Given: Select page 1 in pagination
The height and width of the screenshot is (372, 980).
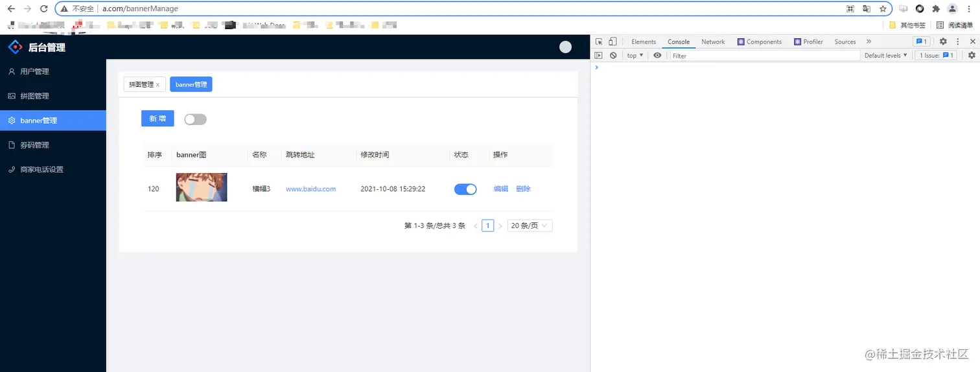Looking at the screenshot, I should click(488, 226).
